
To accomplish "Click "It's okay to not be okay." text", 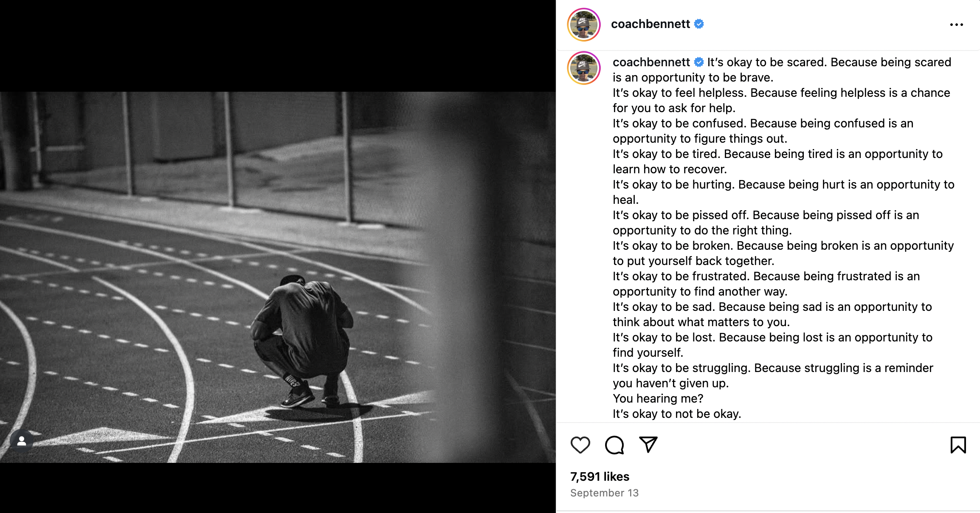I will 677,414.
